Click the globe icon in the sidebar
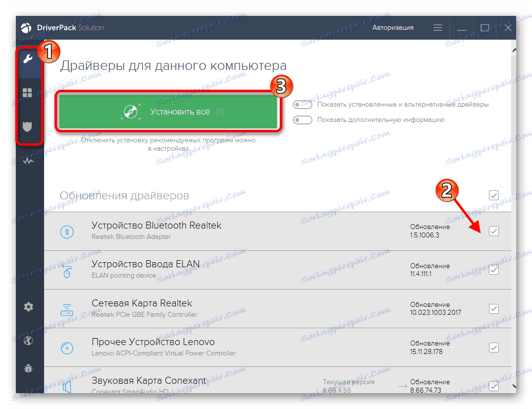532x409 pixels. pyautogui.click(x=28, y=340)
